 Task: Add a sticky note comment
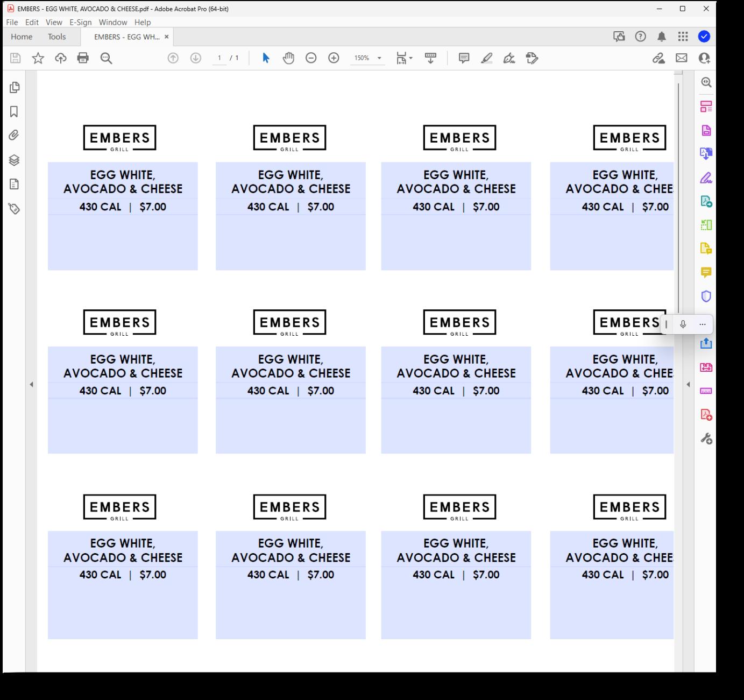pos(464,58)
